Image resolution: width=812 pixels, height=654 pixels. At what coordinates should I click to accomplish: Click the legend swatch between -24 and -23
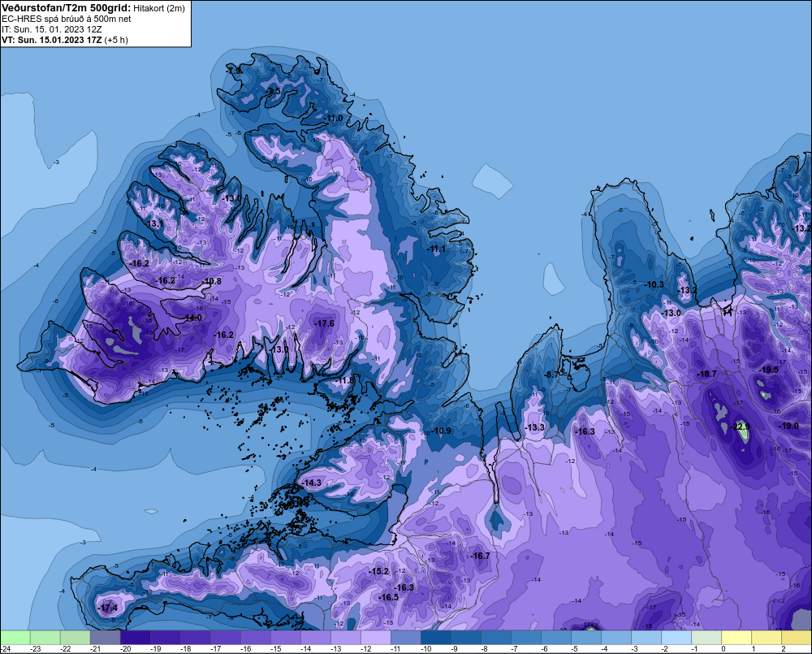[15, 637]
